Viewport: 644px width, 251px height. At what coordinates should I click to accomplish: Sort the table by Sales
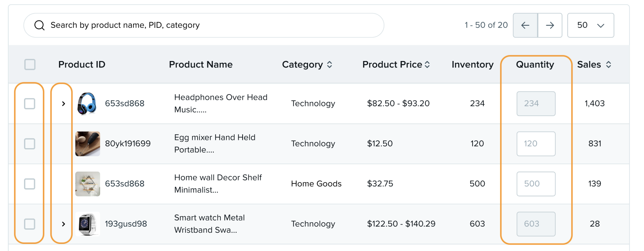click(608, 64)
